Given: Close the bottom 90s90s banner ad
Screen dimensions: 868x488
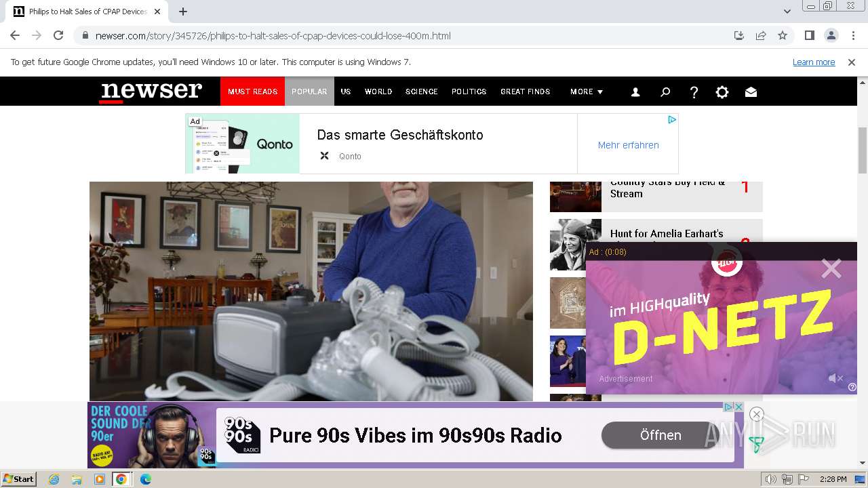Looking at the screenshot, I should click(757, 414).
